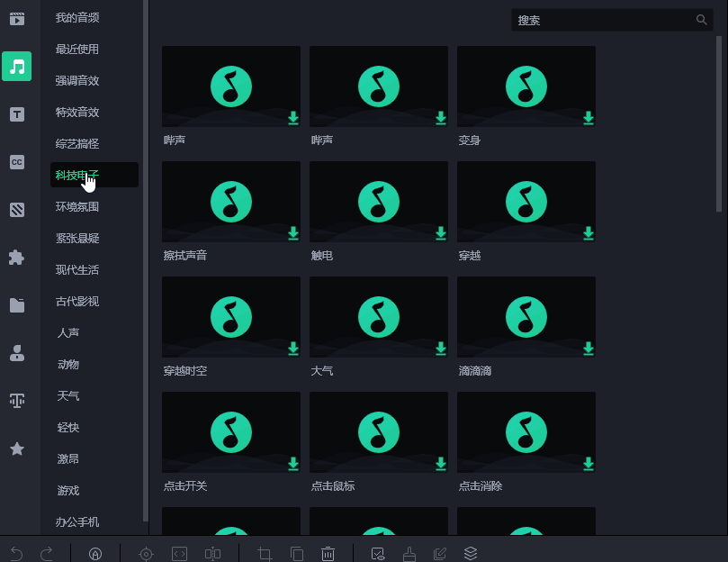
Task: Click the 滴滴滴 label text
Action: tap(475, 370)
